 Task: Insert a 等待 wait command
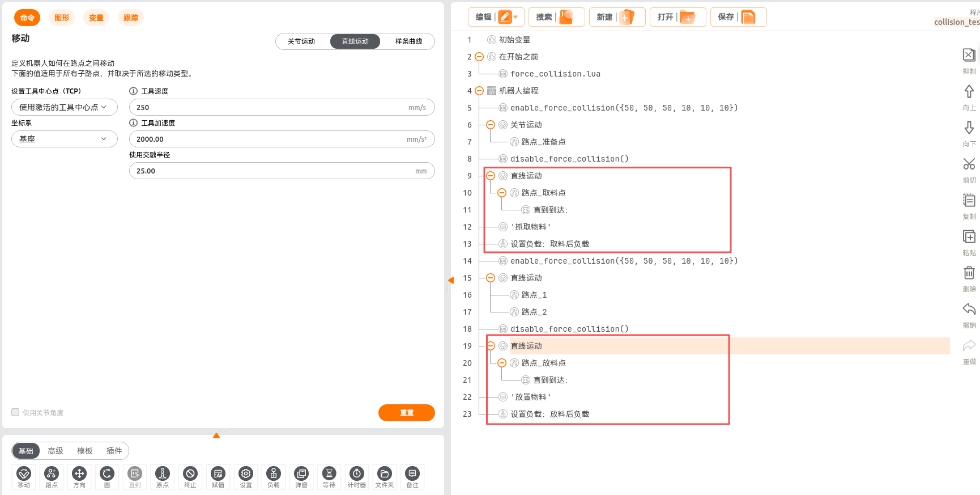coord(329,474)
